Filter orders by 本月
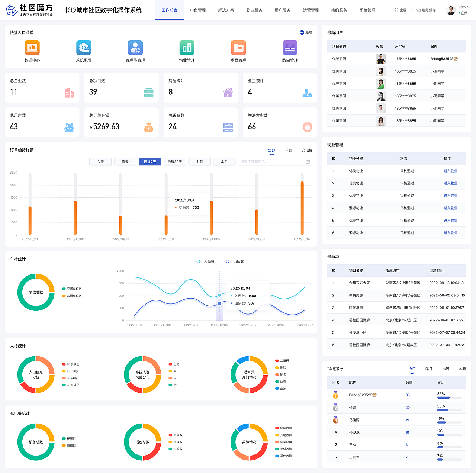 coord(224,162)
